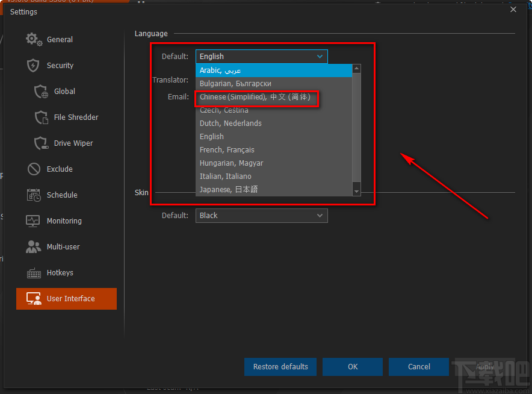Screen dimensions: 532x394
Task: Click the Monitoring pulse icon
Action: point(33,220)
